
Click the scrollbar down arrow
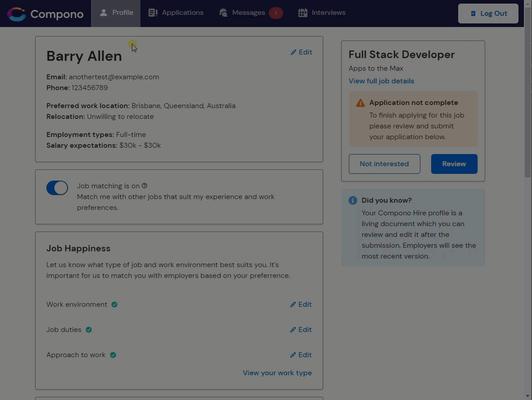[x=528, y=396]
